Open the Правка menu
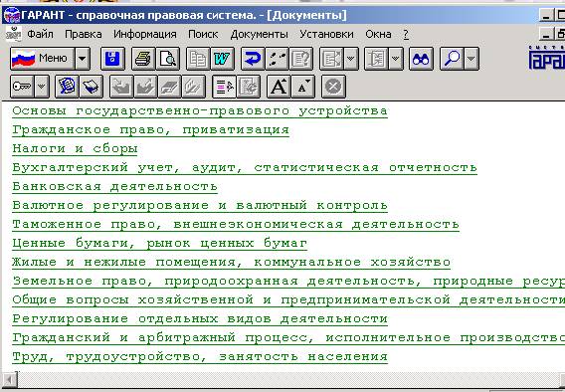This screenshot has width=565, height=392. pyautogui.click(x=84, y=34)
